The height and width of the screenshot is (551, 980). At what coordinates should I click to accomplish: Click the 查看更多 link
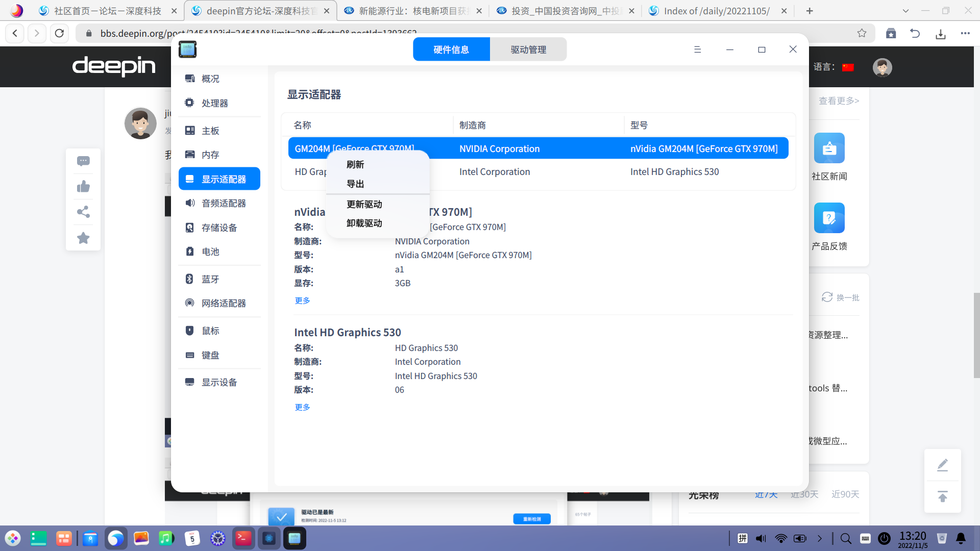[x=839, y=101]
